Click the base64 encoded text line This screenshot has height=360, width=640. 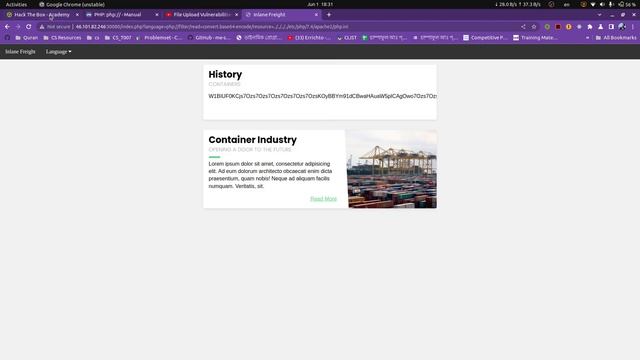[x=322, y=96]
